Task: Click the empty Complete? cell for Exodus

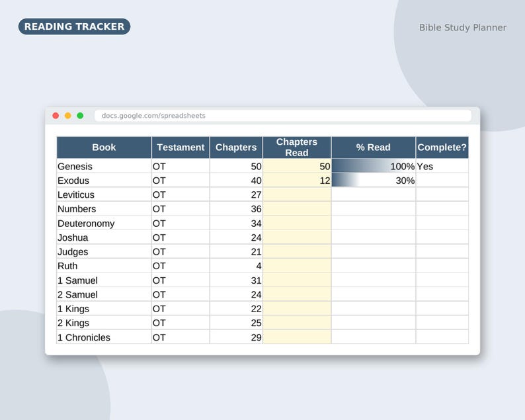Action: [x=442, y=180]
